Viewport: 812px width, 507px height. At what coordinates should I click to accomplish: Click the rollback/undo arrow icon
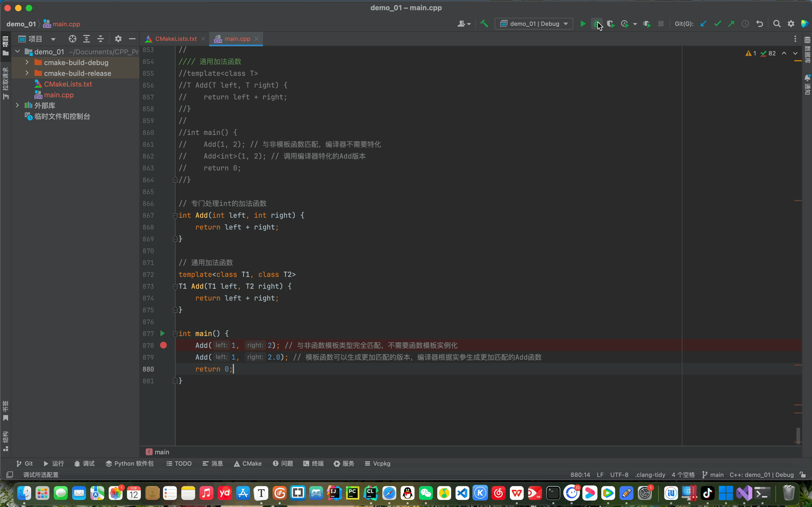click(760, 24)
